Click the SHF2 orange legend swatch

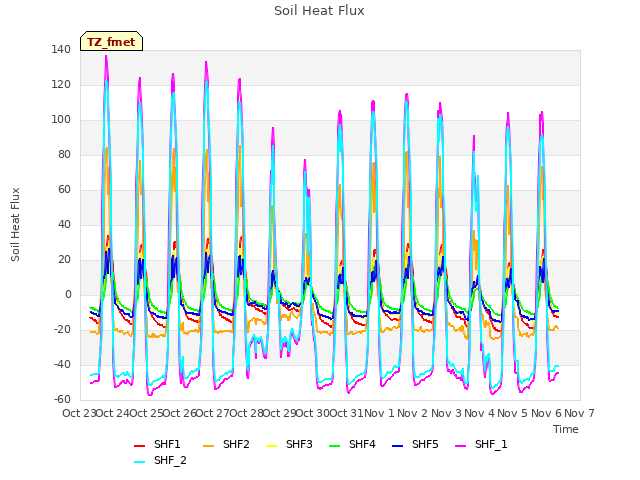click(208, 446)
